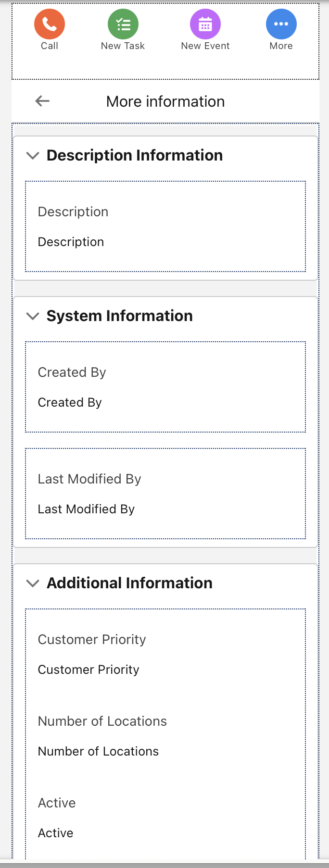Image resolution: width=329 pixels, height=868 pixels.
Task: Select the dark Customer Priority value text
Action: (89, 670)
